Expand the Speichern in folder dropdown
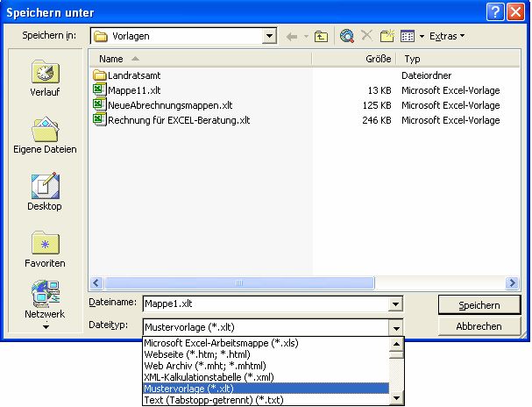Image resolution: width=532 pixels, height=407 pixels. click(269, 36)
